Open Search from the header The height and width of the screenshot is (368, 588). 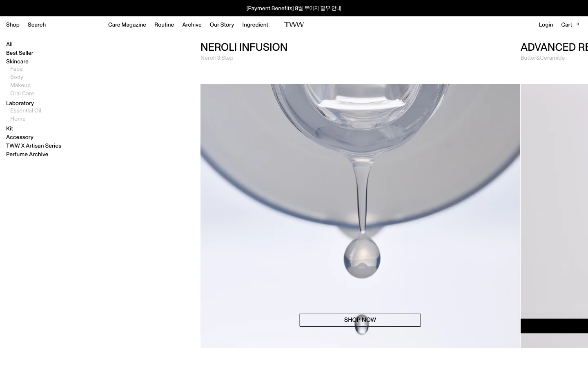coord(37,25)
